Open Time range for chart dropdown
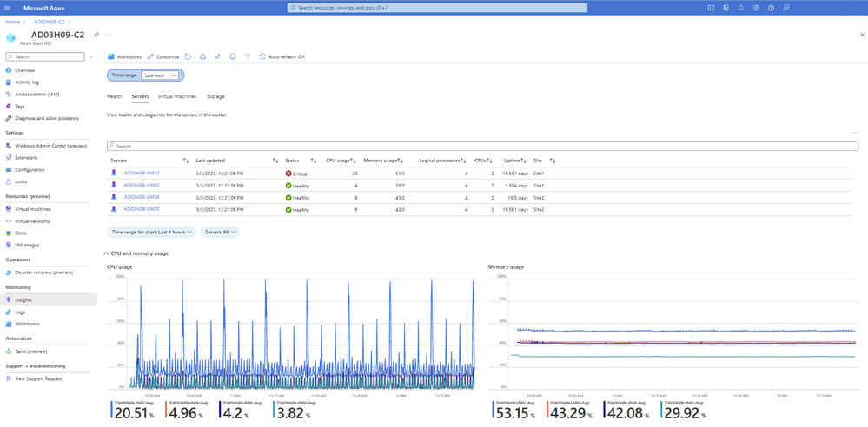Viewport: 868px width, 427px height. (x=152, y=233)
